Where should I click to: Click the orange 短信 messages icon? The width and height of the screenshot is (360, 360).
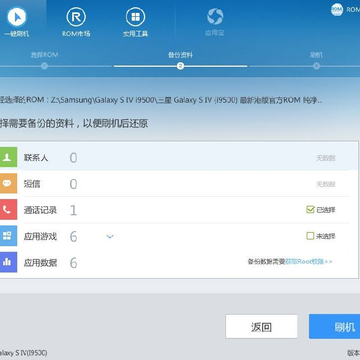7,183
